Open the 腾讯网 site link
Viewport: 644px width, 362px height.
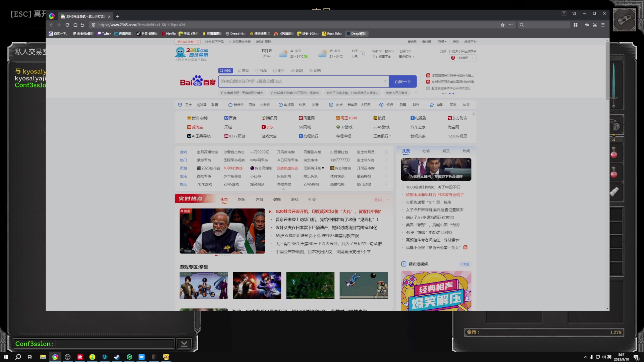[x=269, y=118]
